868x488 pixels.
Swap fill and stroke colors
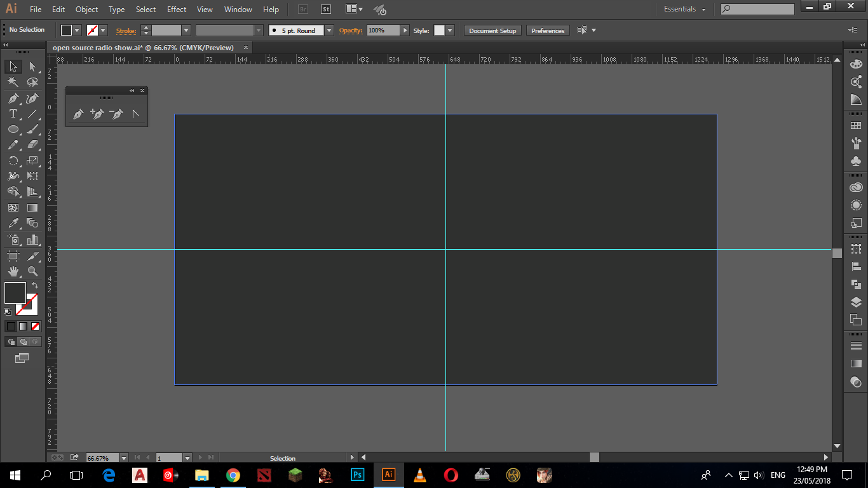coord(35,286)
